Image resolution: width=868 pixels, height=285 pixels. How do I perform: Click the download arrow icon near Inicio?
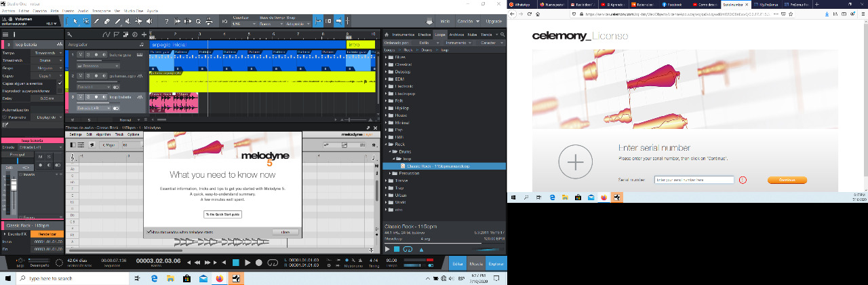click(429, 21)
